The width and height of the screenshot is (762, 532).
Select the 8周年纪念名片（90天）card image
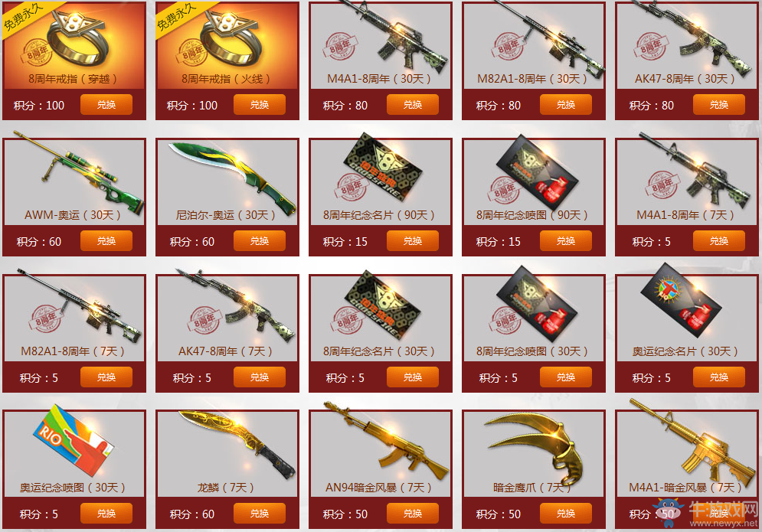[x=383, y=168]
